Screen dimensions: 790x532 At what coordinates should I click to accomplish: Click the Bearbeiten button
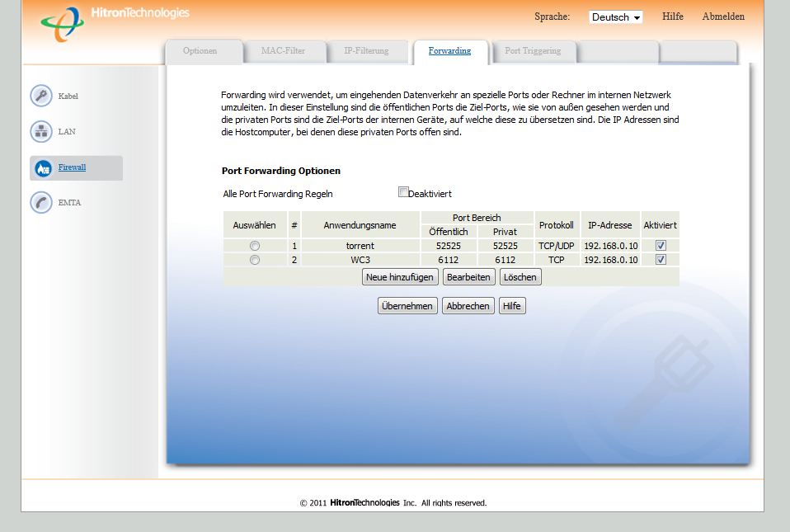[x=468, y=277]
